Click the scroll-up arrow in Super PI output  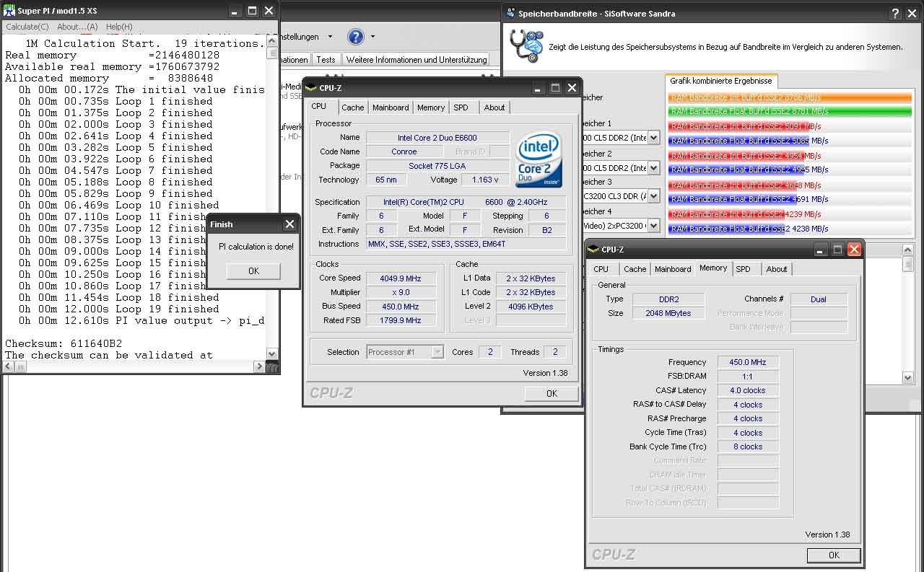[271, 42]
